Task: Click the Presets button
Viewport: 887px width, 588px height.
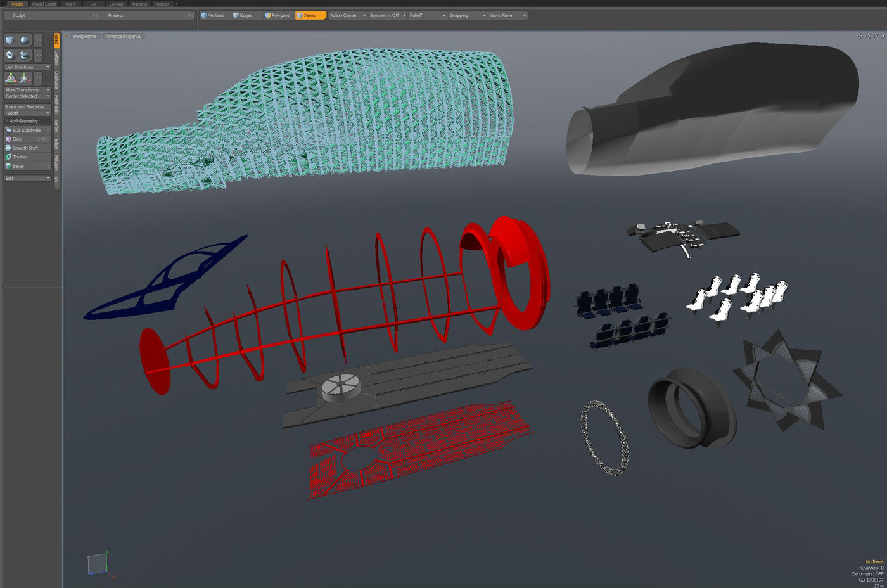Action: point(115,15)
